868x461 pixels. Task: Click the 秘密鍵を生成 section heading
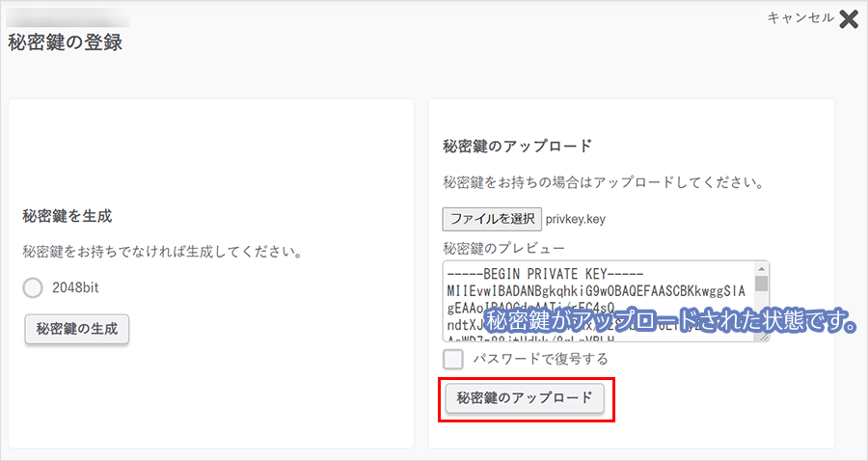click(x=74, y=216)
